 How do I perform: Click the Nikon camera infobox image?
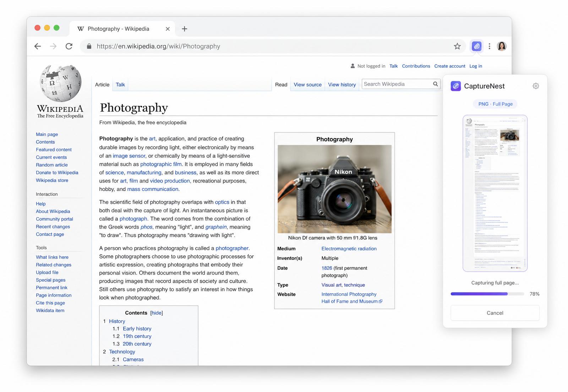tap(334, 189)
